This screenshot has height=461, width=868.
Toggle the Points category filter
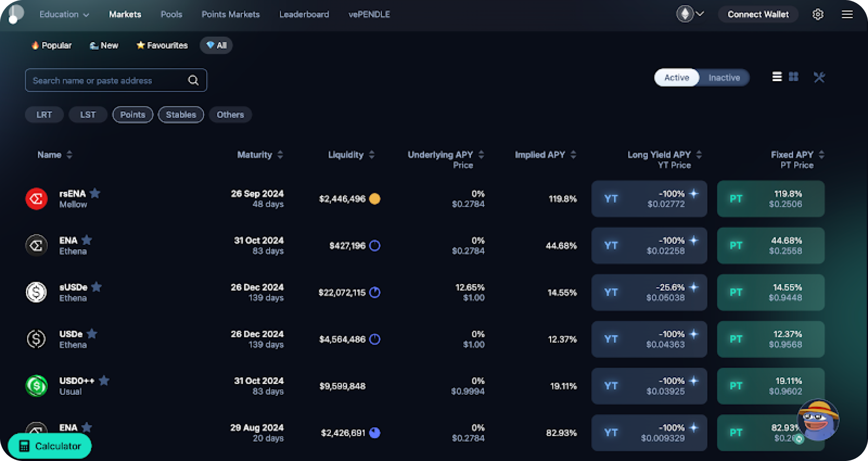(132, 115)
